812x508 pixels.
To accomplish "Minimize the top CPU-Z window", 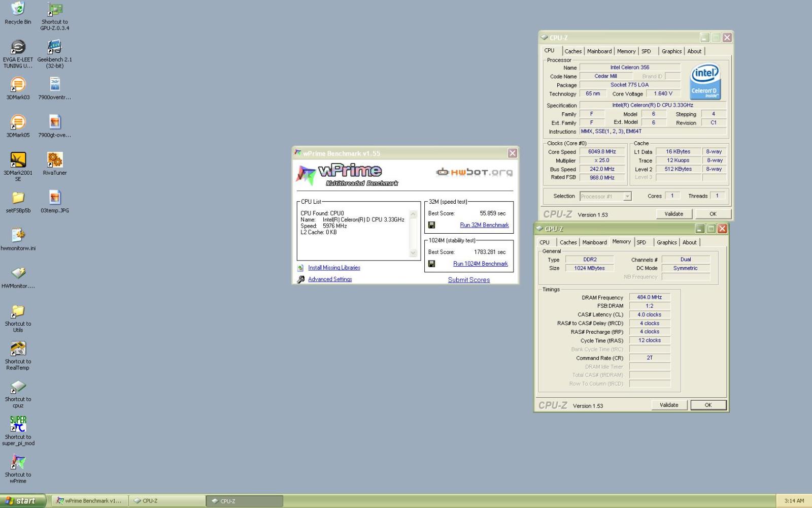I will coord(704,38).
